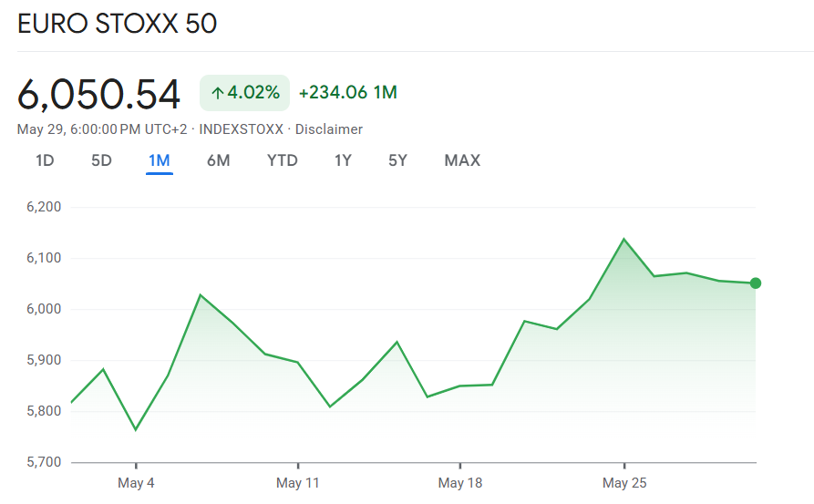The height and width of the screenshot is (504, 814).
Task: Click the 5,800 y-axis label
Action: point(44,410)
